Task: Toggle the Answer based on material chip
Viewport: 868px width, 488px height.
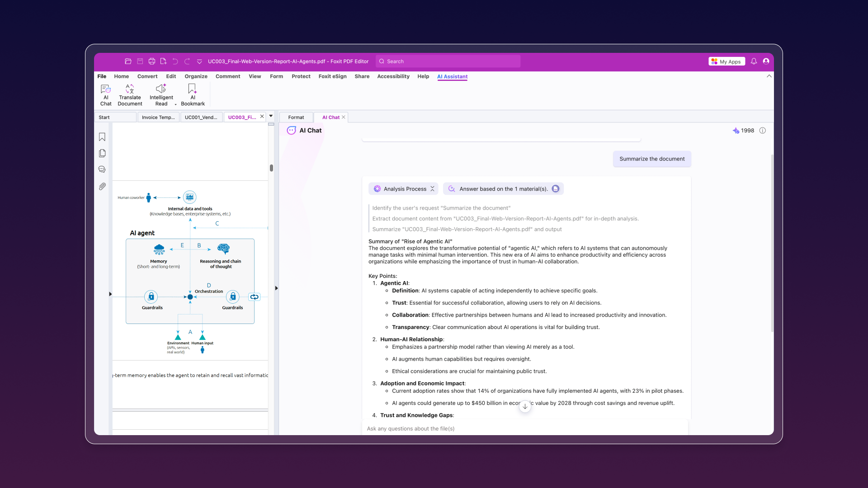Action: pyautogui.click(x=503, y=189)
